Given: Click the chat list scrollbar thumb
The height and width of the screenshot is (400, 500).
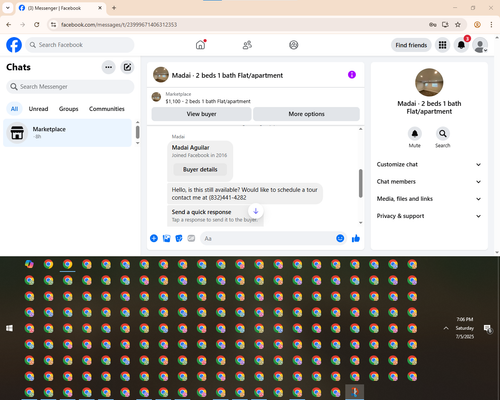Looking at the screenshot, I should (137, 132).
